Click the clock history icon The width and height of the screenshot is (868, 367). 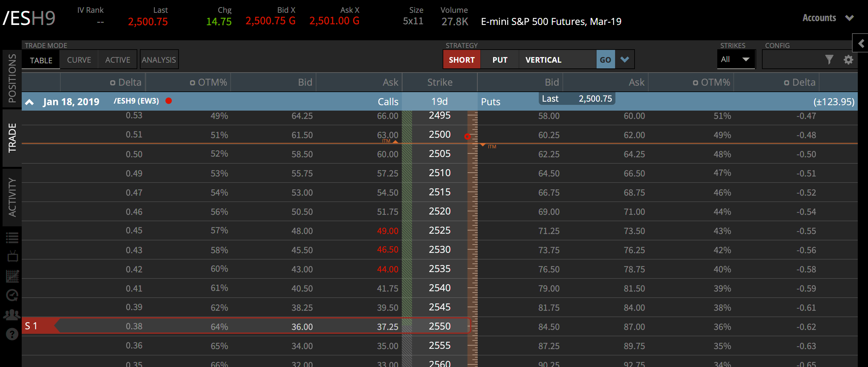pyautogui.click(x=12, y=295)
